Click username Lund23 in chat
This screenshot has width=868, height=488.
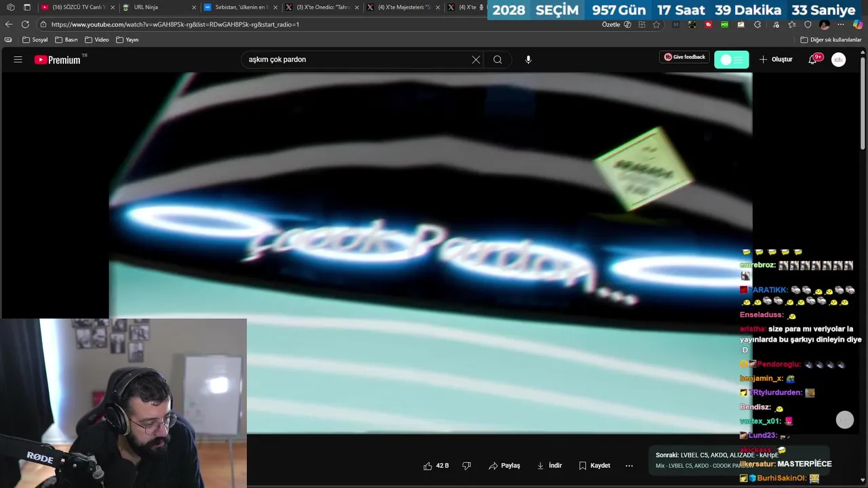(x=763, y=435)
